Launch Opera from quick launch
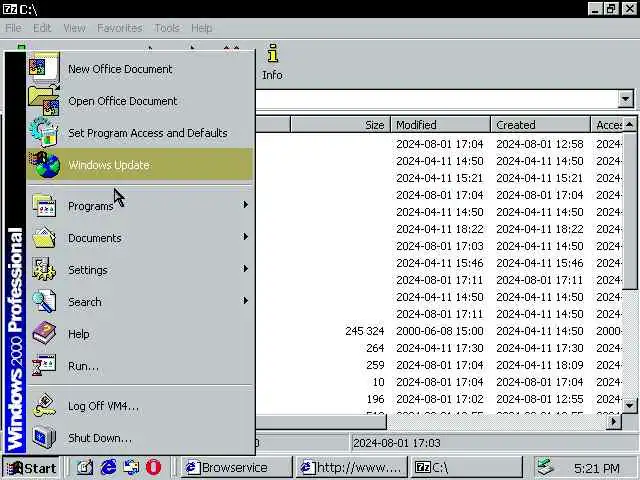 pos(153,467)
